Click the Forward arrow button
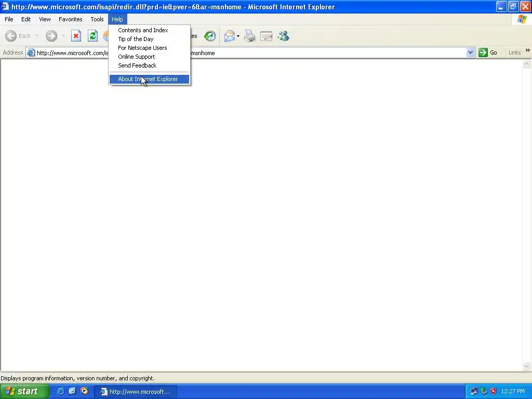 [51, 36]
